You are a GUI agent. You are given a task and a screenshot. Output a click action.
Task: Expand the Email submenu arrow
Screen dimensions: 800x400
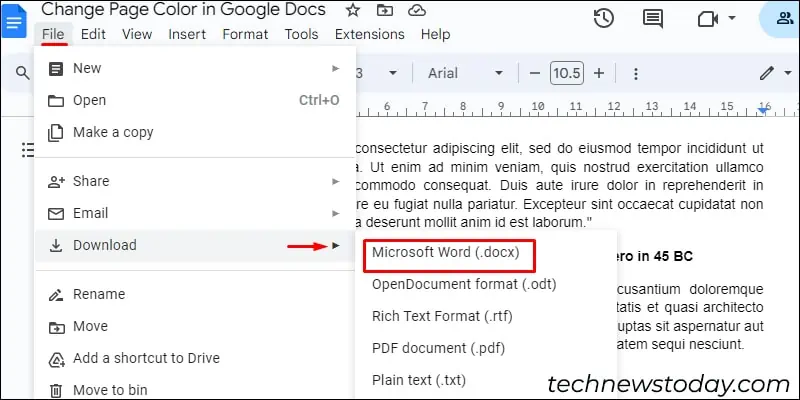pyautogui.click(x=335, y=213)
